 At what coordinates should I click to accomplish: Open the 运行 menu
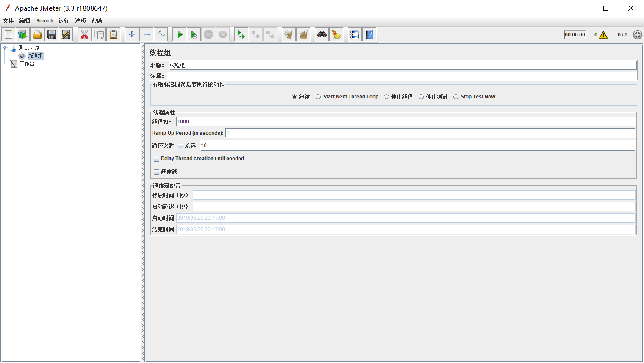tap(64, 20)
